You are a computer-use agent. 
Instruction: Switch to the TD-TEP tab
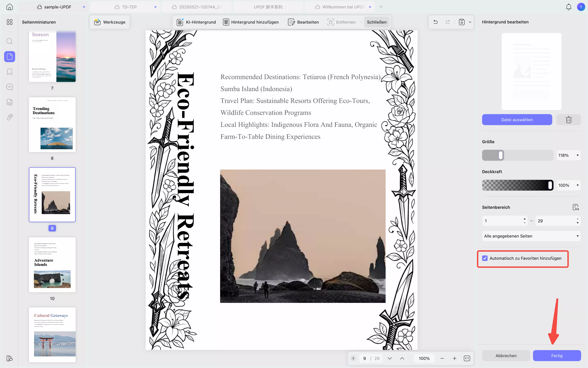coord(129,7)
